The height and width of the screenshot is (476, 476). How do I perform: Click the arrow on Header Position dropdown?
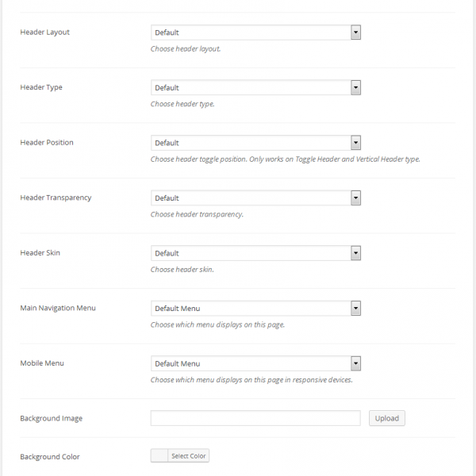click(x=355, y=143)
